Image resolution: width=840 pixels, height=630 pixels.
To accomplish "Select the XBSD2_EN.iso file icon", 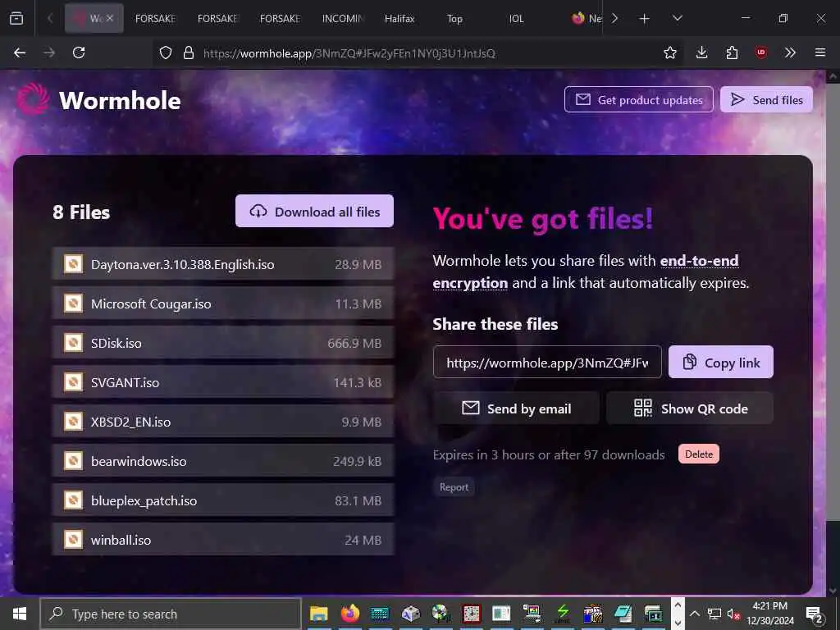I will tap(73, 422).
